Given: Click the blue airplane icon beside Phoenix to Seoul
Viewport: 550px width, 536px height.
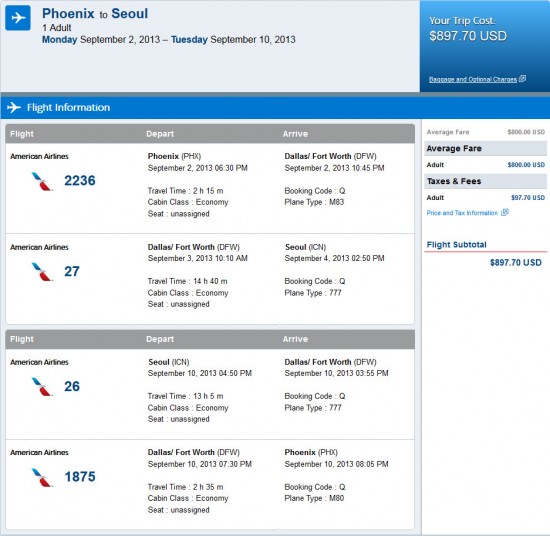Looking at the screenshot, I should coord(18,18).
